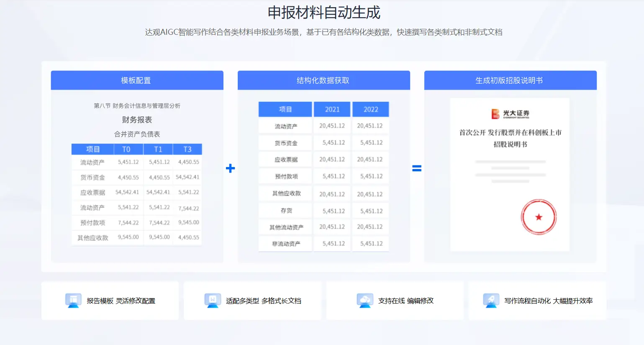This screenshot has width=644, height=345.
Task: Select the 结构化数据获取 header tab
Action: click(323, 80)
